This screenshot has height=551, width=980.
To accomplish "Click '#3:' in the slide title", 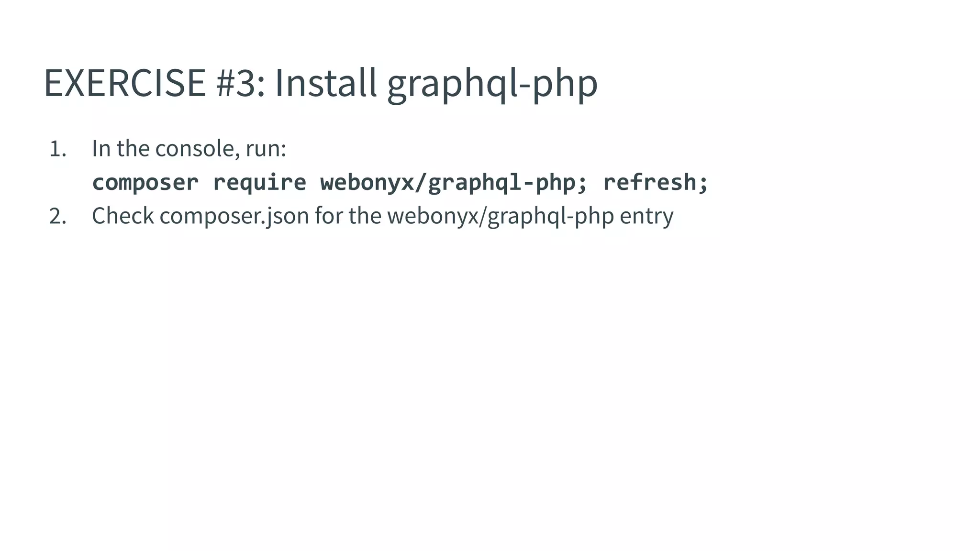I will [x=240, y=83].
